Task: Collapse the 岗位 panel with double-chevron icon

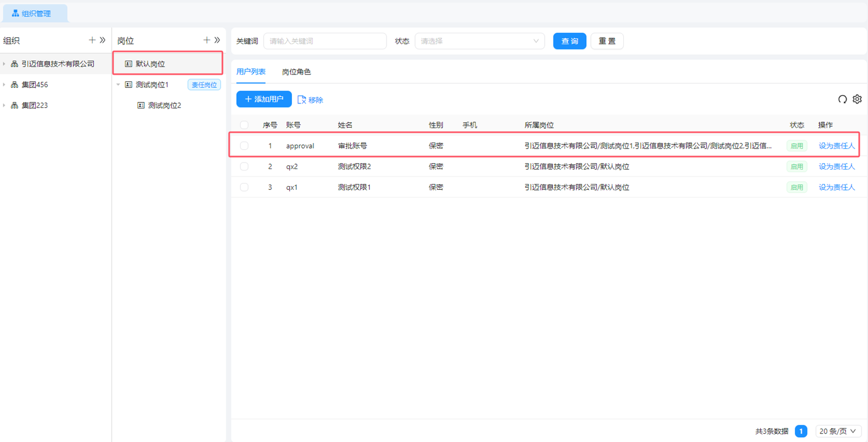Action: [217, 40]
